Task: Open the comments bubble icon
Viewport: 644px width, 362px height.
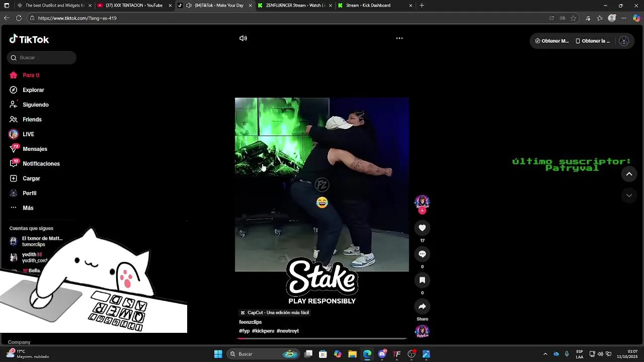Action: coord(422,254)
